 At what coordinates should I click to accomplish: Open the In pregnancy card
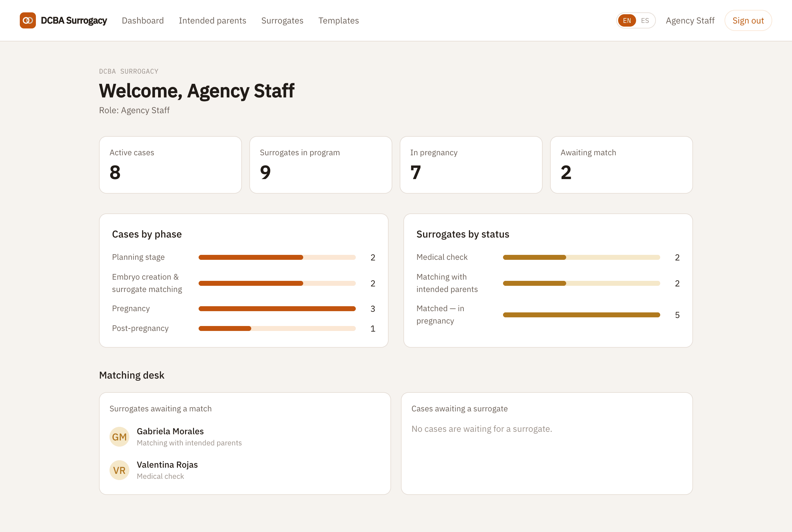(471, 165)
